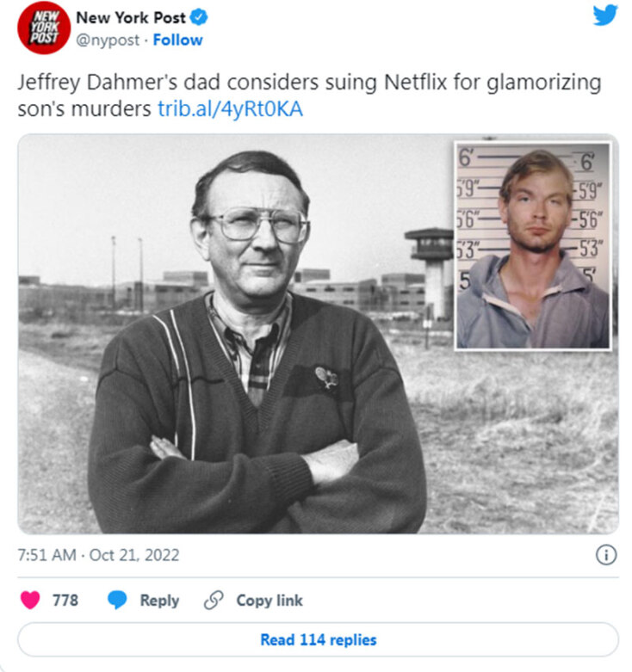The width and height of the screenshot is (632, 672).
Task: Open the tweet timestamp Oct 21, 2022
Action: pos(98,555)
